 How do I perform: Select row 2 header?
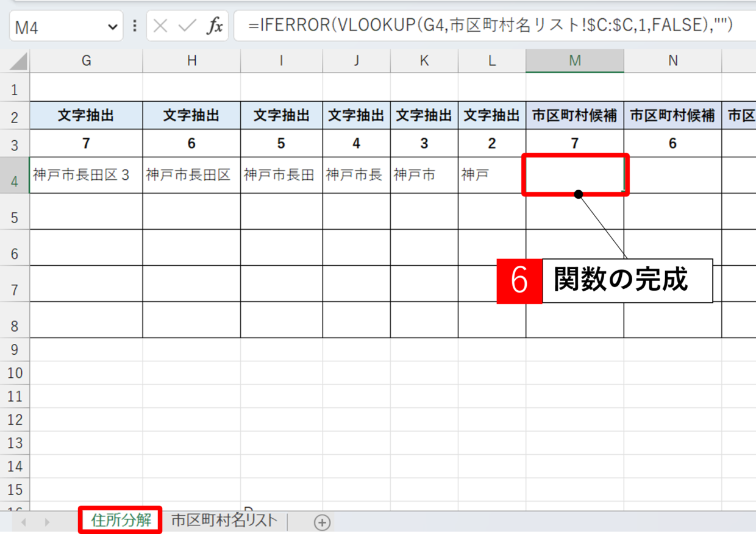(15, 116)
